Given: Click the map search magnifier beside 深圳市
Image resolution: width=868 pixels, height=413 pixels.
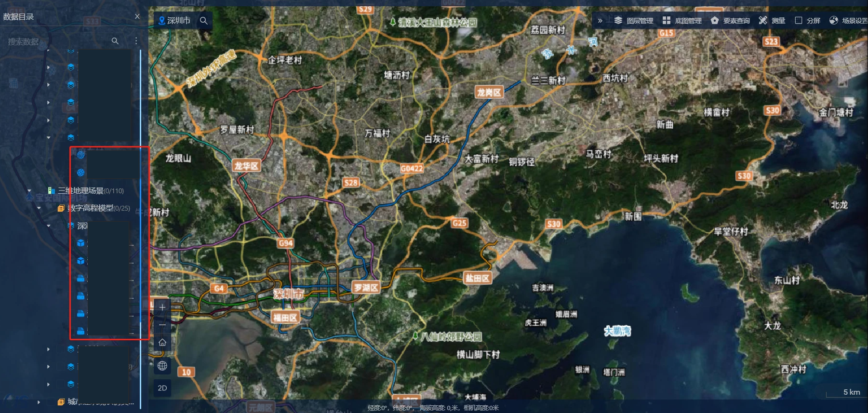Looking at the screenshot, I should click(x=204, y=21).
